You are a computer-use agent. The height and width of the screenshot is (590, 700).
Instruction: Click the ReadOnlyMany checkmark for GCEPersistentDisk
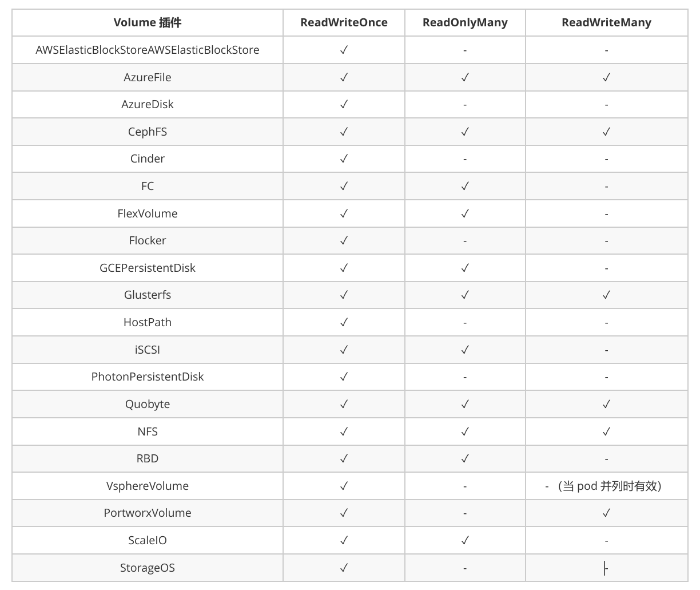pos(465,268)
